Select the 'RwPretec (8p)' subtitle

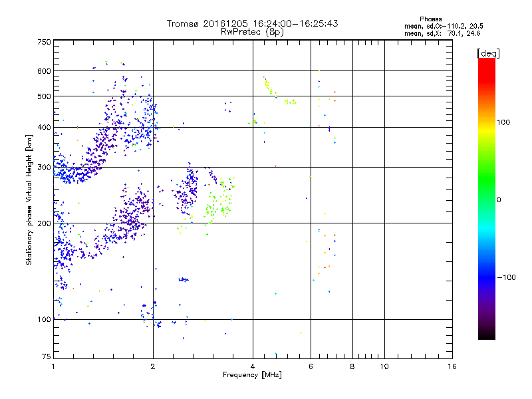252,32
